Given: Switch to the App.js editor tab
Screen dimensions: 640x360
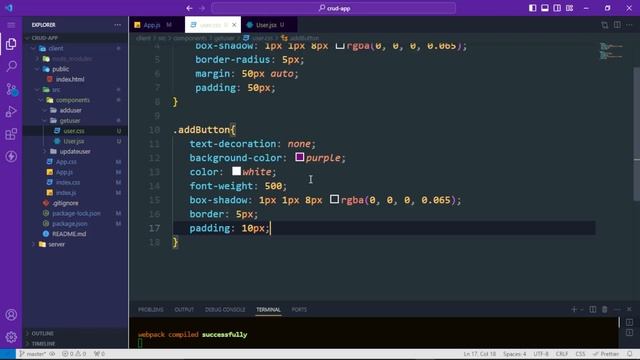Looking at the screenshot, I should [x=156, y=25].
